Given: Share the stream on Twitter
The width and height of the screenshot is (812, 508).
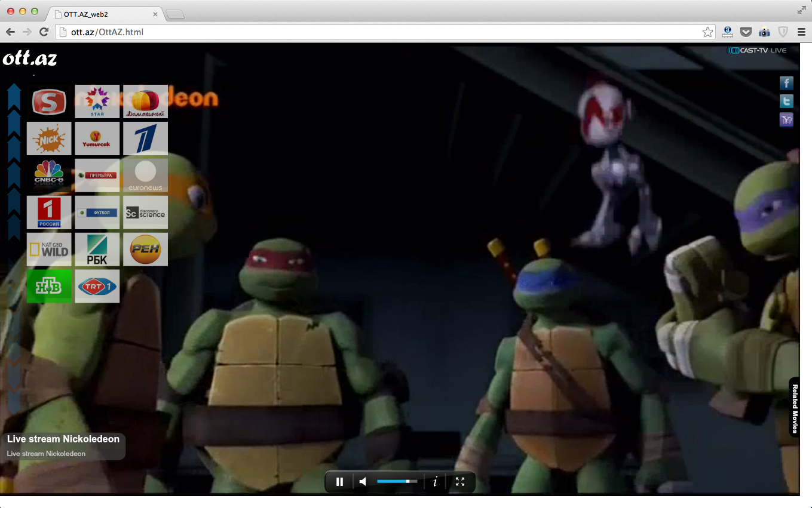Looking at the screenshot, I should (786, 102).
